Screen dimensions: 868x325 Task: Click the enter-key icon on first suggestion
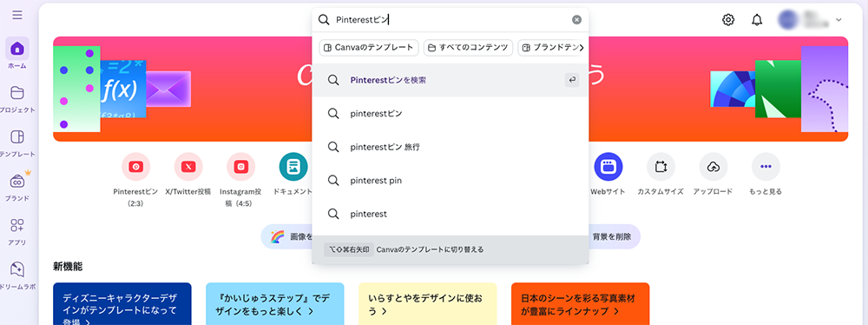572,80
